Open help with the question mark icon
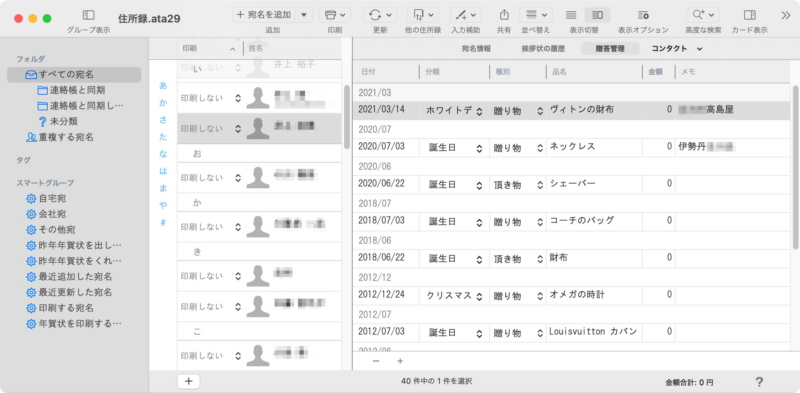The width and height of the screenshot is (800, 393). click(x=759, y=382)
